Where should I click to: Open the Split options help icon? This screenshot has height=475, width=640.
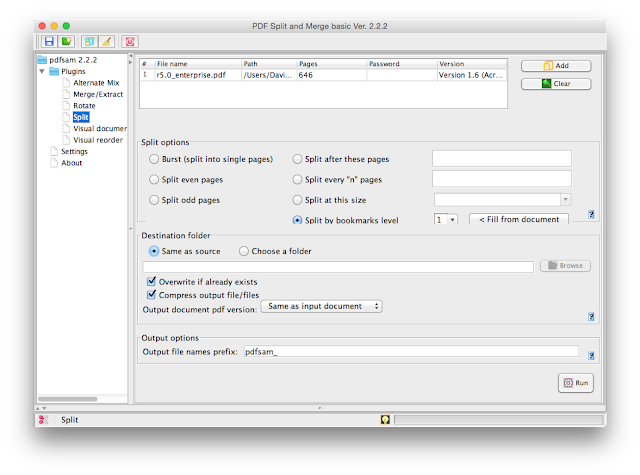click(x=591, y=214)
